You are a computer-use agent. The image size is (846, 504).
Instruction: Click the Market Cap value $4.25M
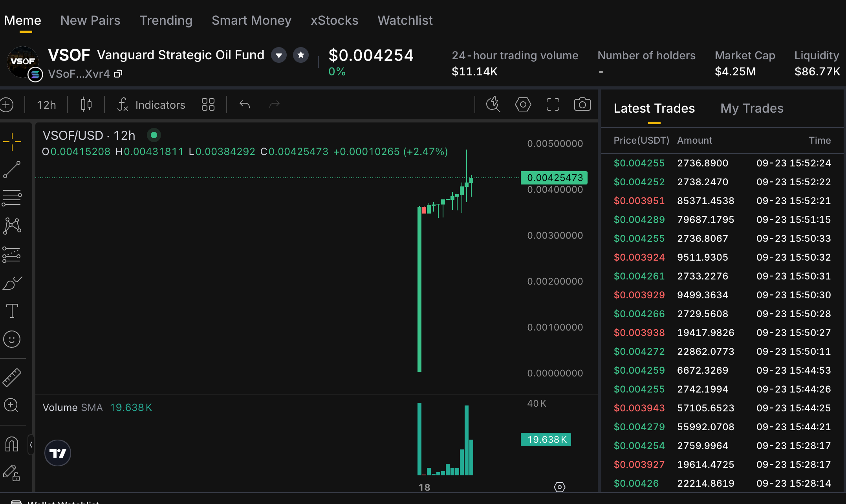[735, 72]
